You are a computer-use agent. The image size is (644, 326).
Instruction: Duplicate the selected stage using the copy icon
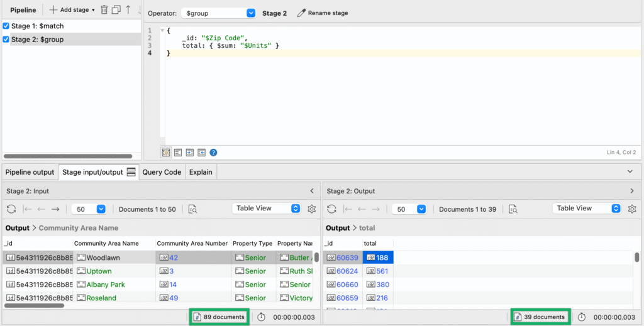pyautogui.click(x=116, y=10)
